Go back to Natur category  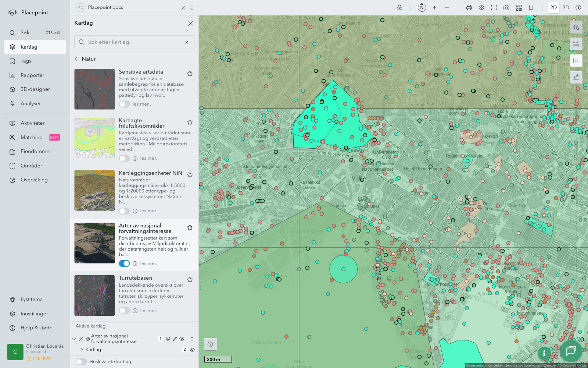coord(76,59)
